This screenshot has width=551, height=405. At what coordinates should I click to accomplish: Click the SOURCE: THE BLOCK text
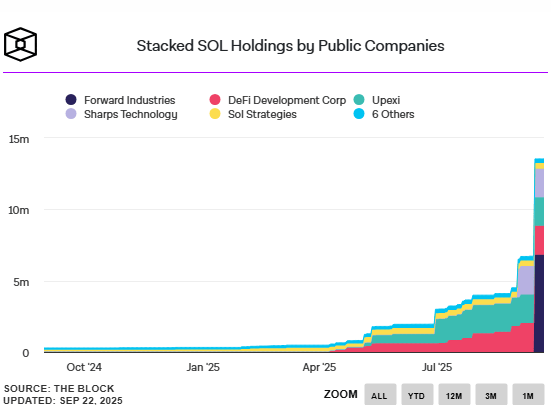59,388
